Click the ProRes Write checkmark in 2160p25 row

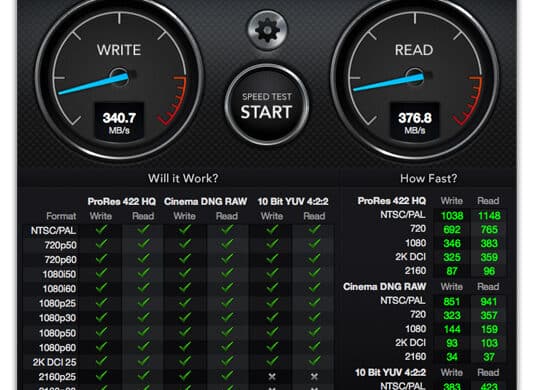(101, 376)
